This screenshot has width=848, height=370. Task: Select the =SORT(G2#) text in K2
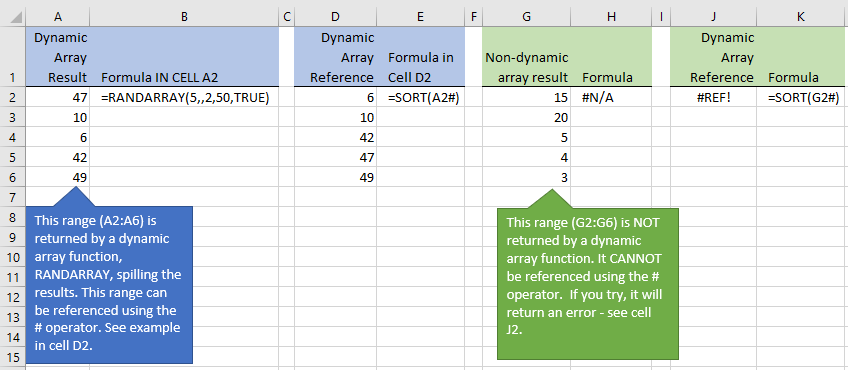coord(804,98)
